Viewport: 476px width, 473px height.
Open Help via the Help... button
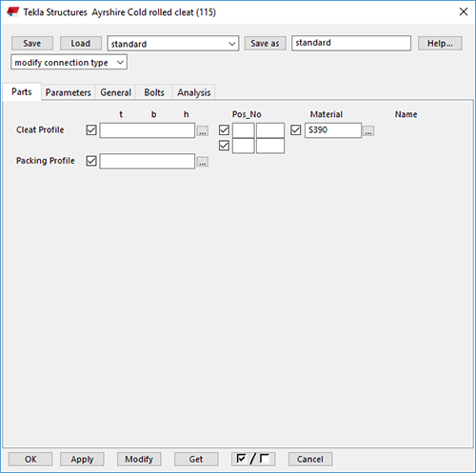440,43
